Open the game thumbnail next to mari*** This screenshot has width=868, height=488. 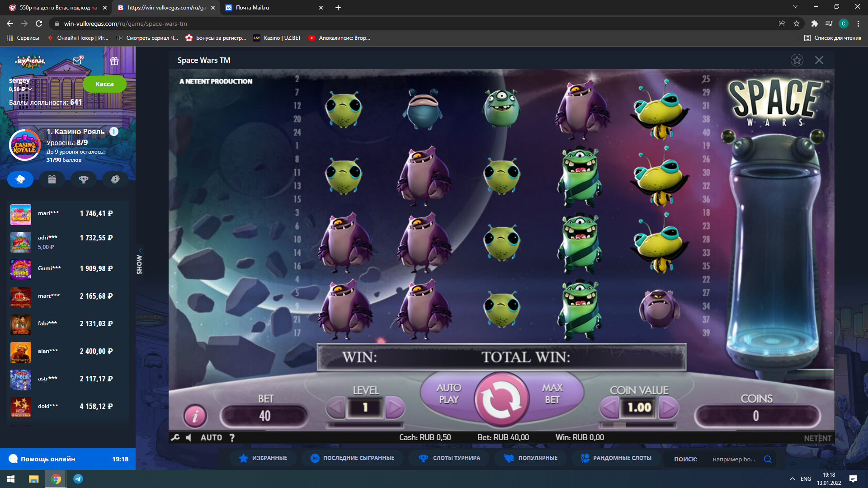tap(21, 215)
